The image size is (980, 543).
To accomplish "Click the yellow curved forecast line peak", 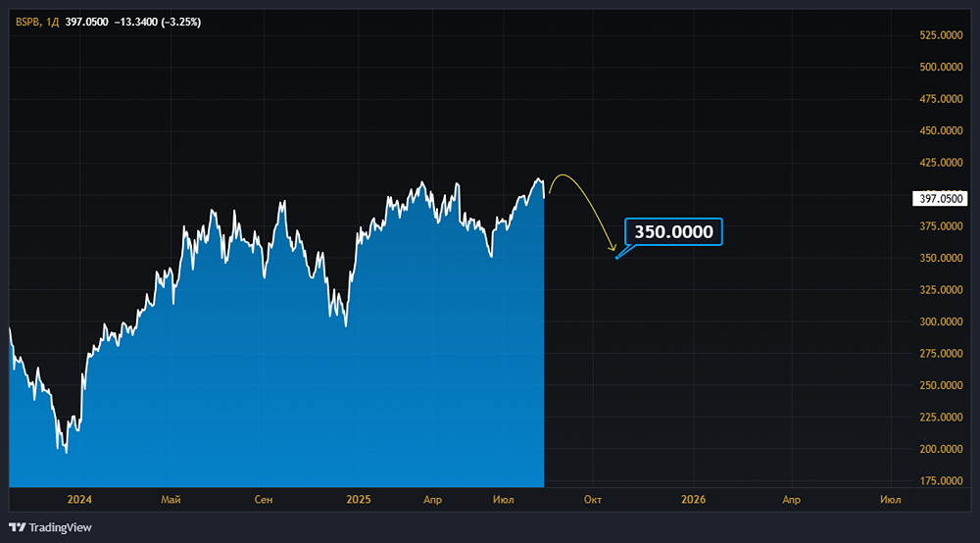I will pos(563,175).
